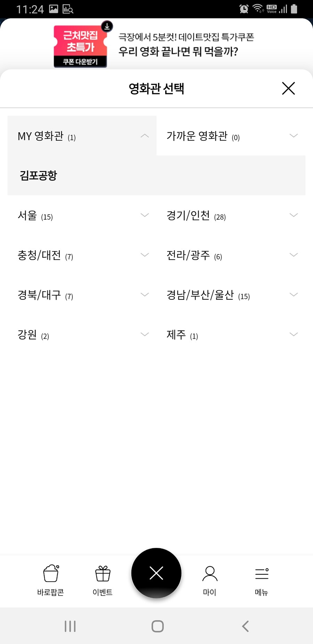Image resolution: width=313 pixels, height=644 pixels.
Task: Tap the Android recent apps icon
Action: [70, 626]
